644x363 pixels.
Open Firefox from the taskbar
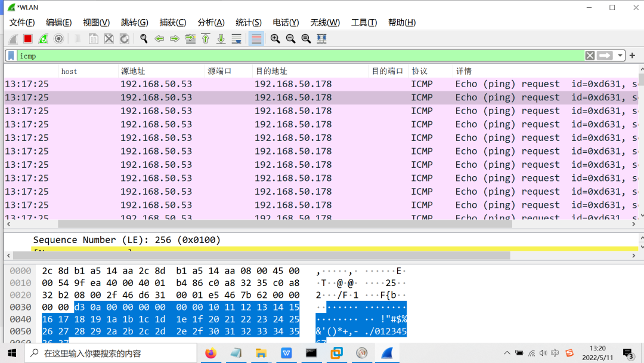pos(210,353)
